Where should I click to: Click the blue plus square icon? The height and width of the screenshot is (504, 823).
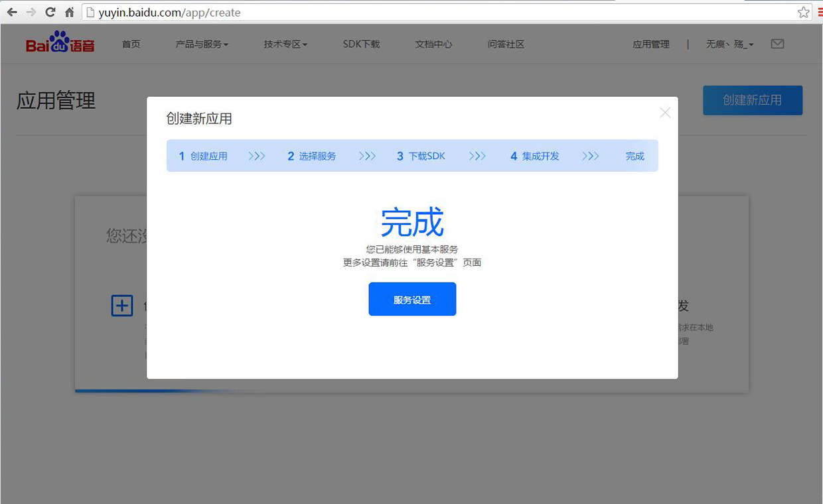tap(122, 306)
